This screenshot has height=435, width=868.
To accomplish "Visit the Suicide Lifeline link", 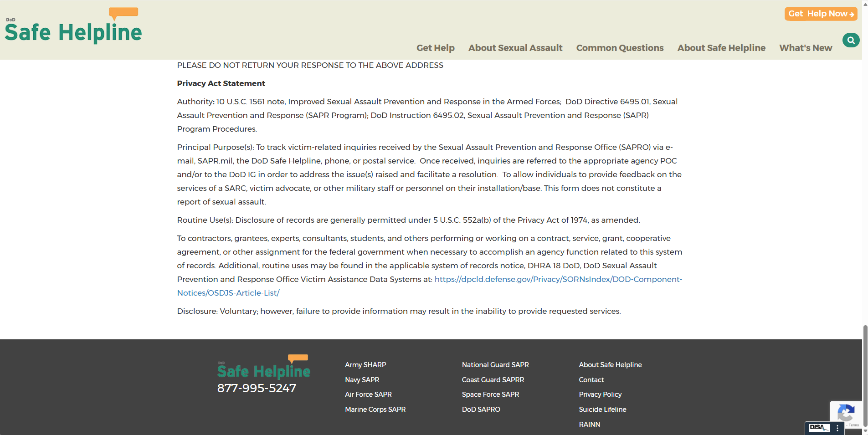I will pyautogui.click(x=602, y=409).
